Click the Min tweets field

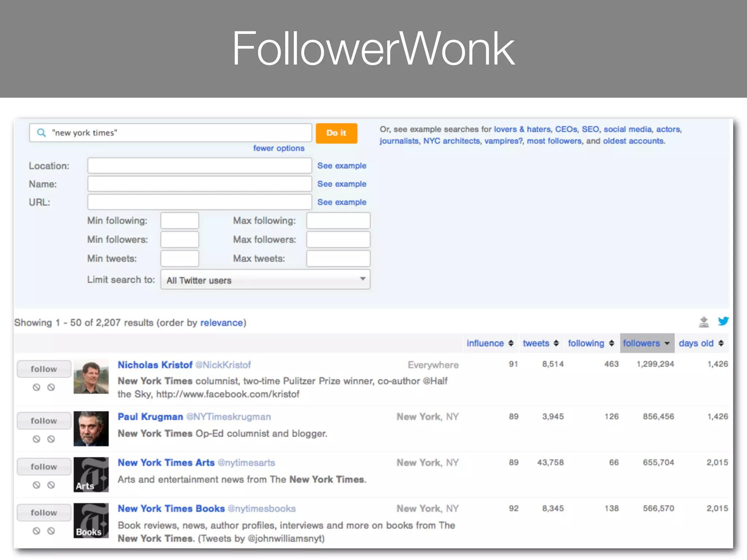pyautogui.click(x=180, y=258)
